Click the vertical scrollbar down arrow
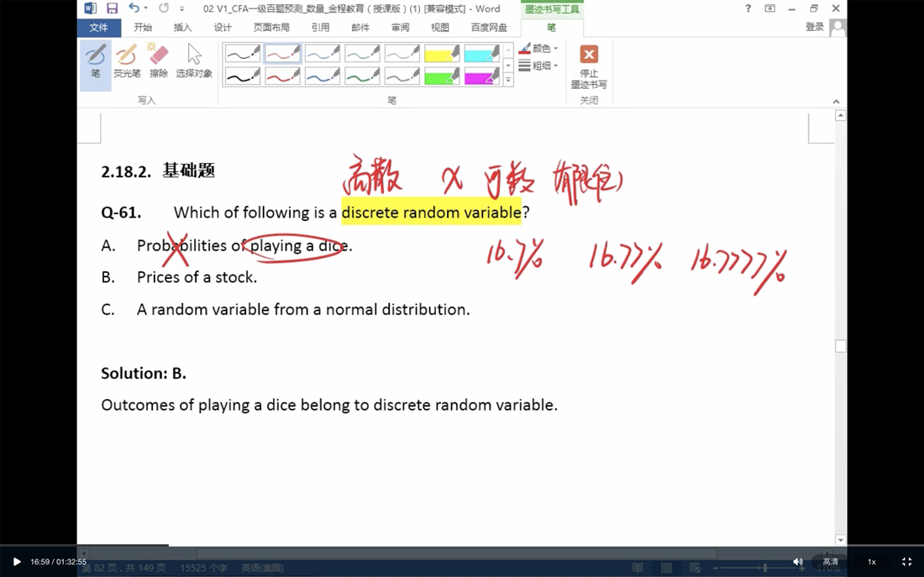 point(841,540)
